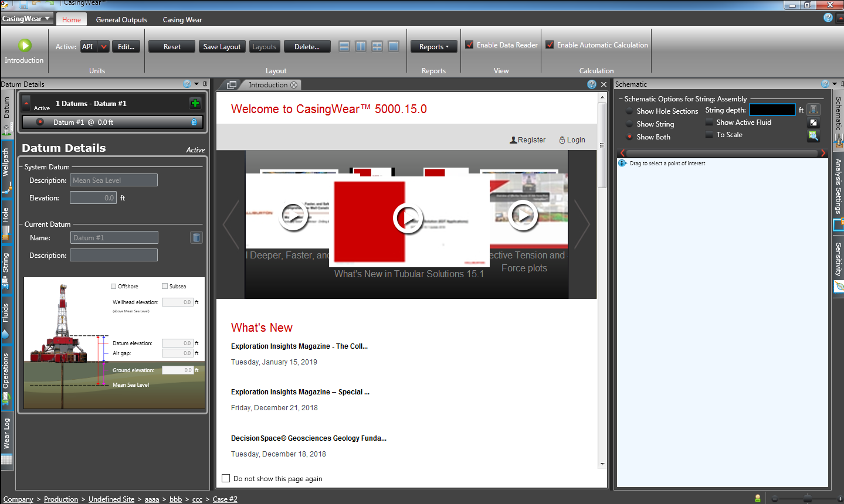Viewport: 844px width, 504px height.
Task: Click the Delete... layout button
Action: pyautogui.click(x=307, y=46)
